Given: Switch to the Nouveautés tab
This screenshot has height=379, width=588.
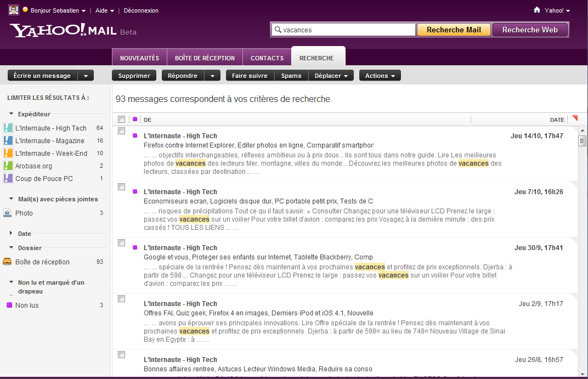Looking at the screenshot, I should tap(139, 58).
